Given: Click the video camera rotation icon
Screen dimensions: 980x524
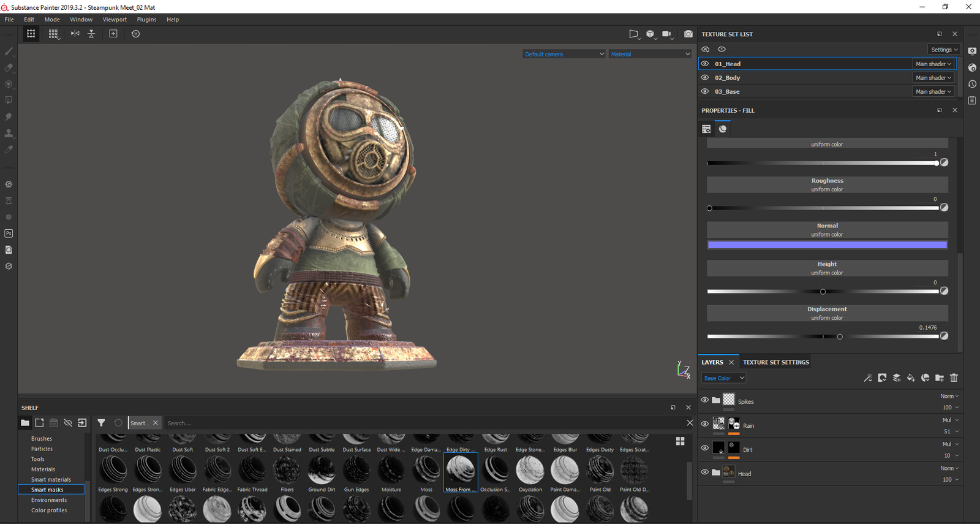Looking at the screenshot, I should coord(667,34).
